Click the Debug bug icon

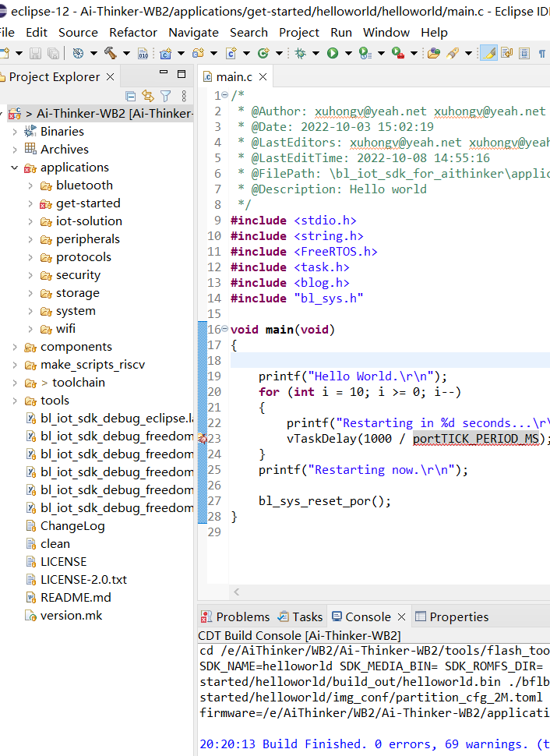[x=300, y=53]
